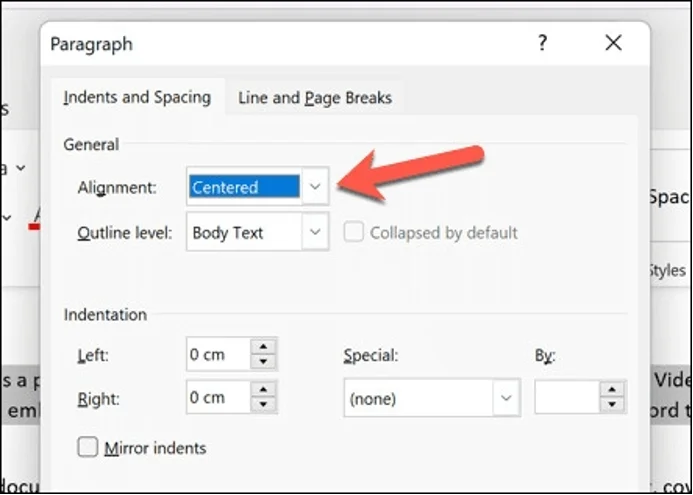This screenshot has width=693, height=495.
Task: Increase Left indent with up arrow
Action: pos(263,347)
